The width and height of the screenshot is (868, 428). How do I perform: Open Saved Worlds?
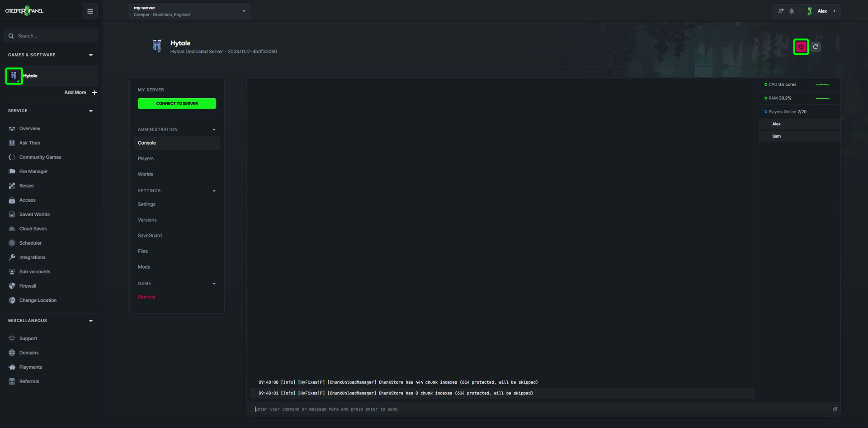pos(34,214)
